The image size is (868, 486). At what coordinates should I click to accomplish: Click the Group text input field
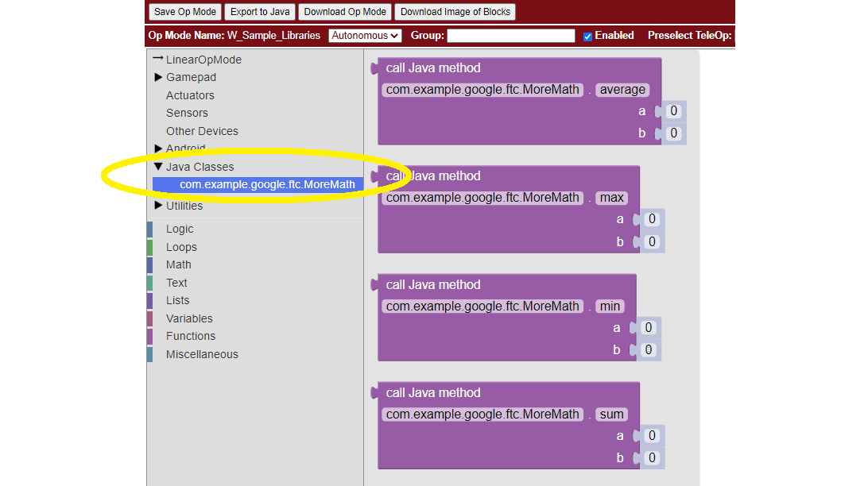(510, 36)
